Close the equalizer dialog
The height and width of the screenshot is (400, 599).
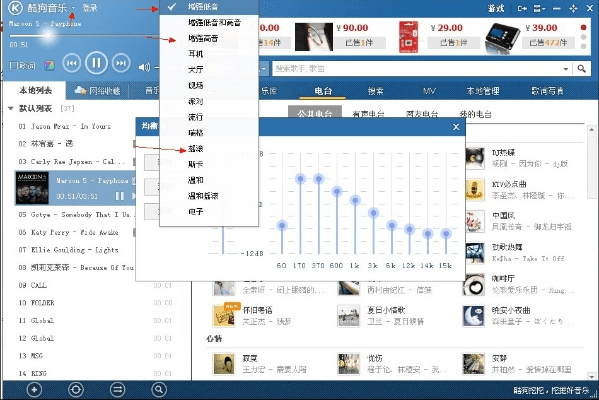coord(456,127)
